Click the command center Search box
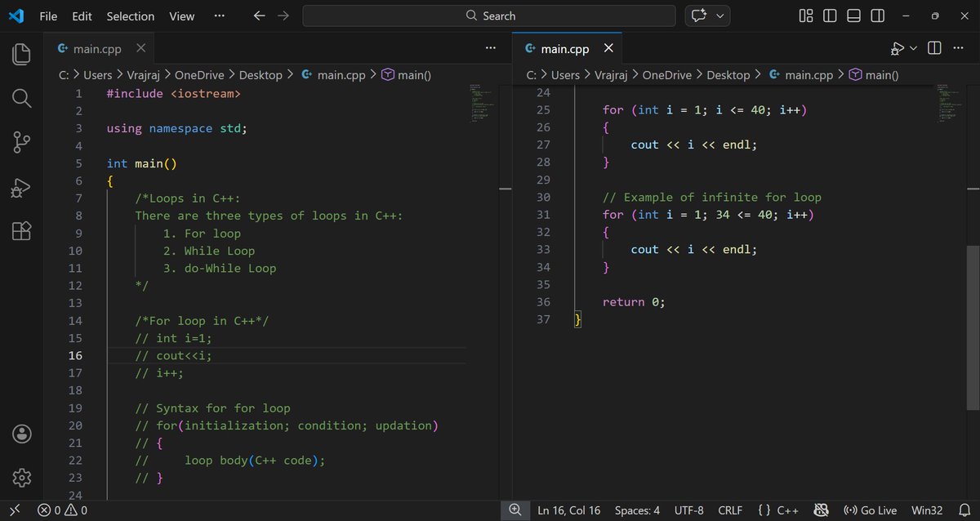 (489, 16)
